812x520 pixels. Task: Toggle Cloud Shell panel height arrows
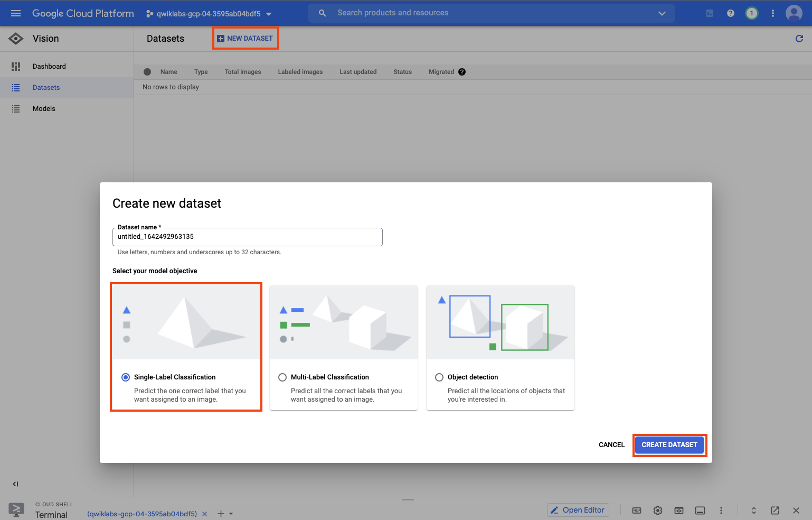point(754,510)
